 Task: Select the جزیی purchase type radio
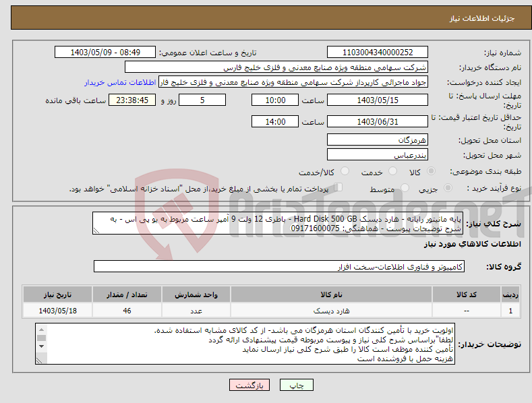pos(448,187)
